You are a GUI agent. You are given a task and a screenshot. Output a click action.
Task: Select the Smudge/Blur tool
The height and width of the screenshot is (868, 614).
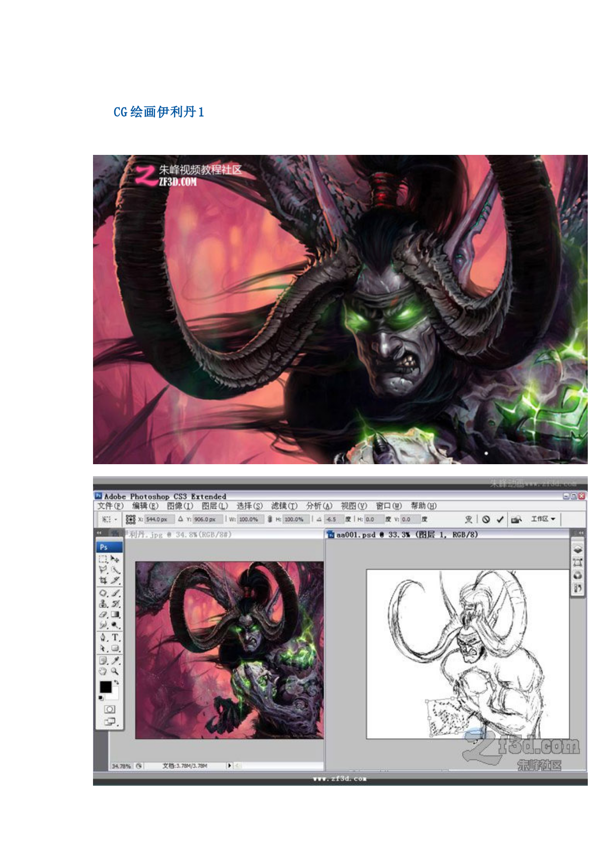point(103,625)
